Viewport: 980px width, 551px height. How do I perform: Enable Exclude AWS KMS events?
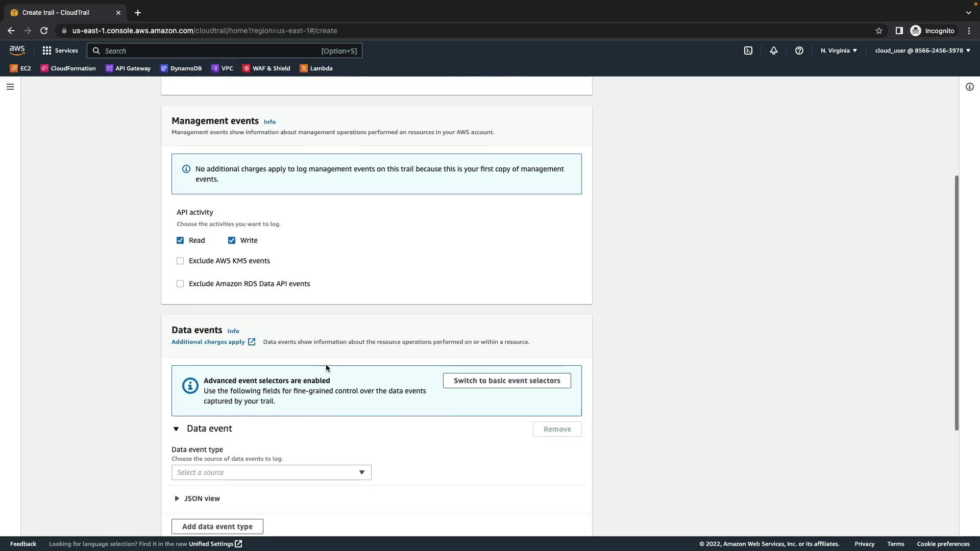click(180, 261)
